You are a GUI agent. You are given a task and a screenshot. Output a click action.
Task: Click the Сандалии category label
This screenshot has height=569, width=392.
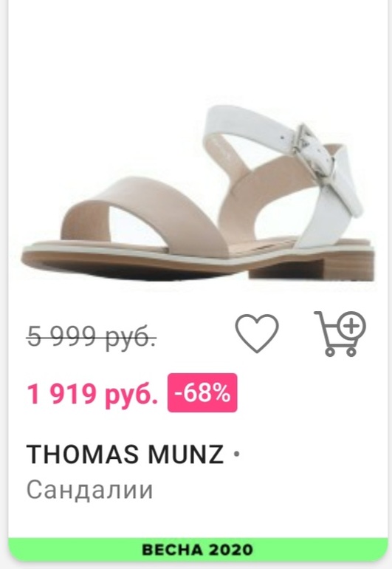coord(90,490)
